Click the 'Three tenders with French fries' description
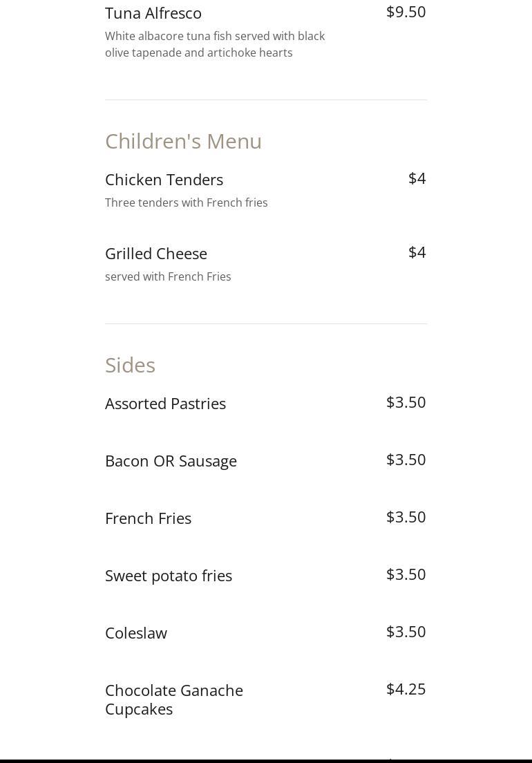532x763 pixels. 186,202
